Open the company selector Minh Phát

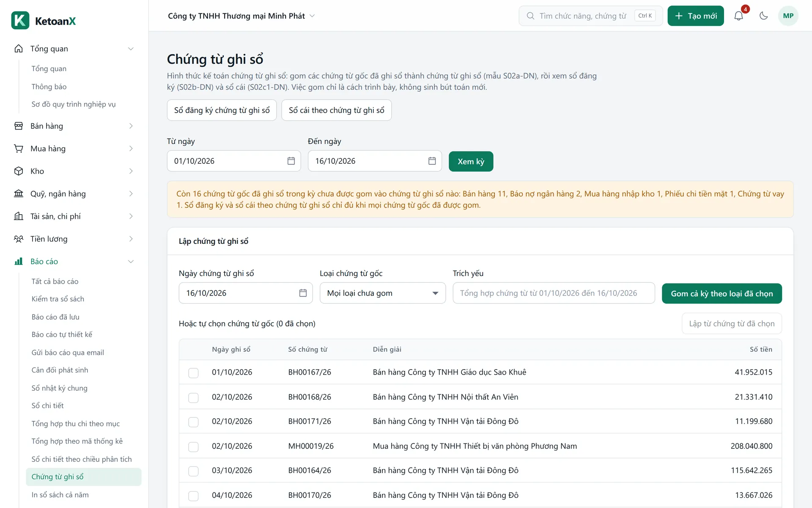click(241, 16)
